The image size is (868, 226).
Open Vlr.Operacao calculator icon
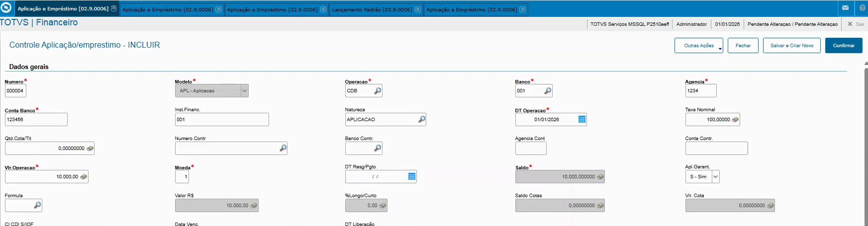coord(84,176)
